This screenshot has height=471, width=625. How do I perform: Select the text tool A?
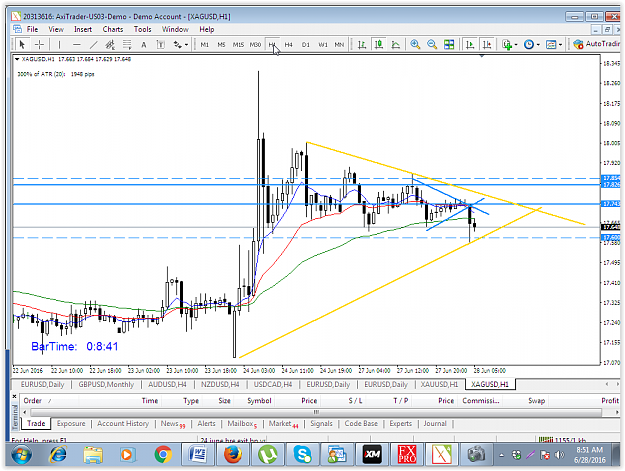[x=143, y=45]
